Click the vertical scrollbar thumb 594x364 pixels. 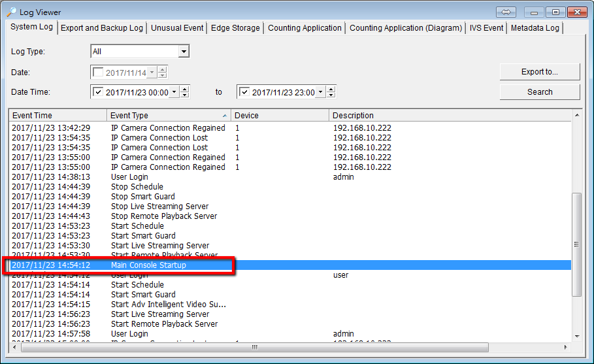(x=576, y=244)
